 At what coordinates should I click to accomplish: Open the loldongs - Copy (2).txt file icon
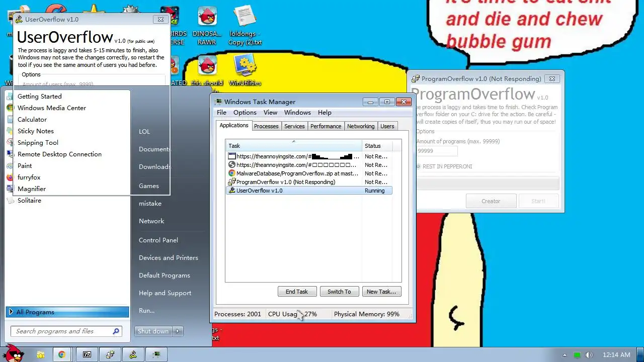tap(245, 26)
